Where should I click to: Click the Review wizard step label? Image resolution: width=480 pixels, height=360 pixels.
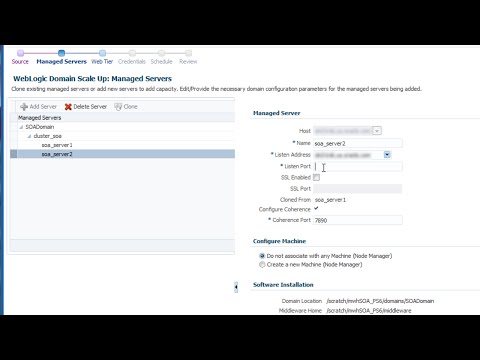[x=188, y=62]
